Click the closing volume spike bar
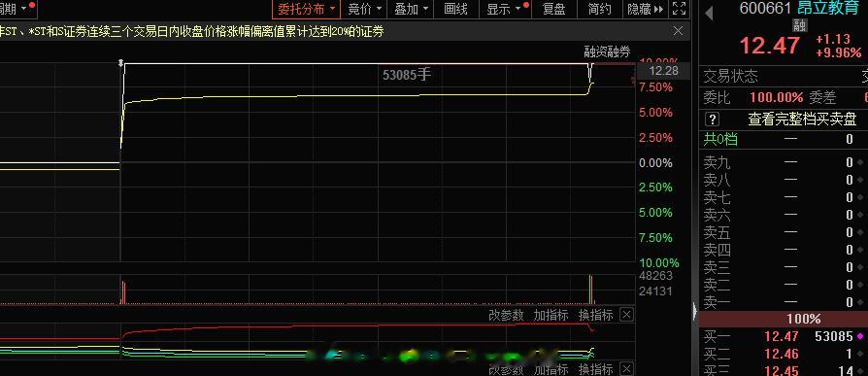This screenshot has width=868, height=376. (590, 290)
